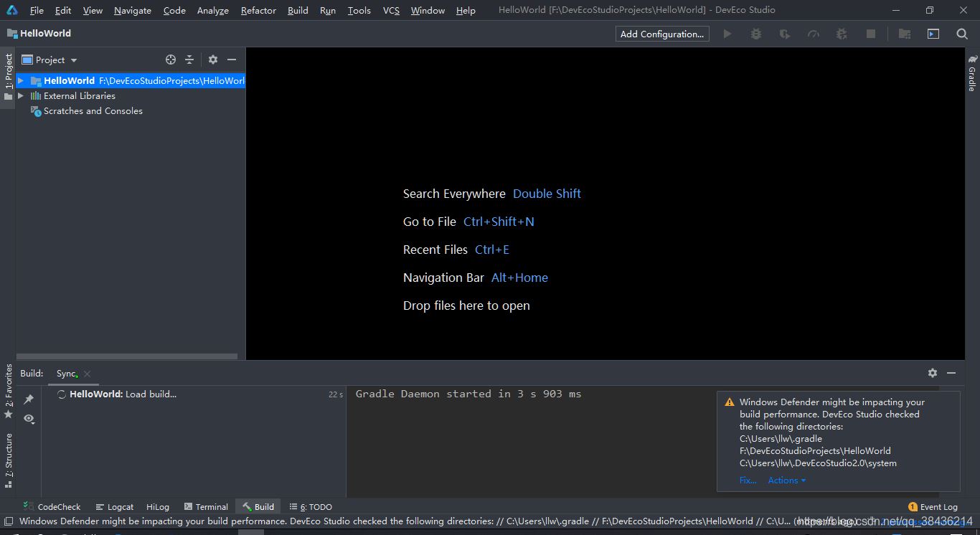Click the pin tab icon in Build panel
The width and height of the screenshot is (980, 535).
click(29, 399)
